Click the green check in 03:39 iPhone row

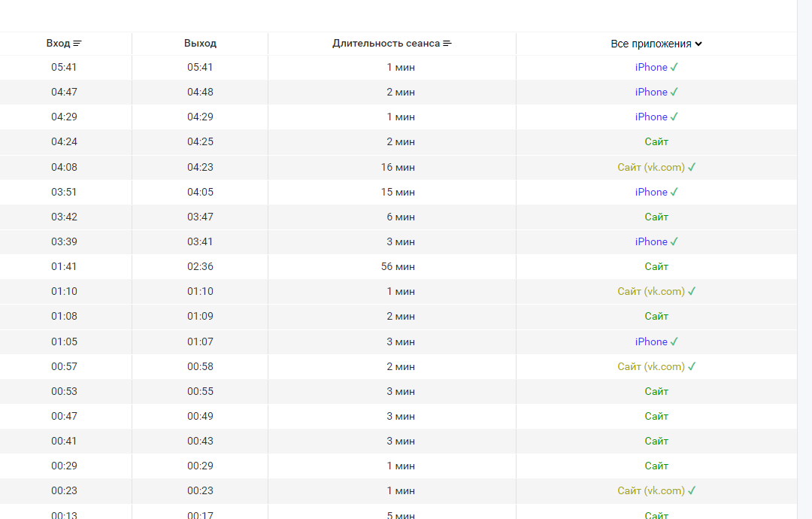pyautogui.click(x=674, y=242)
